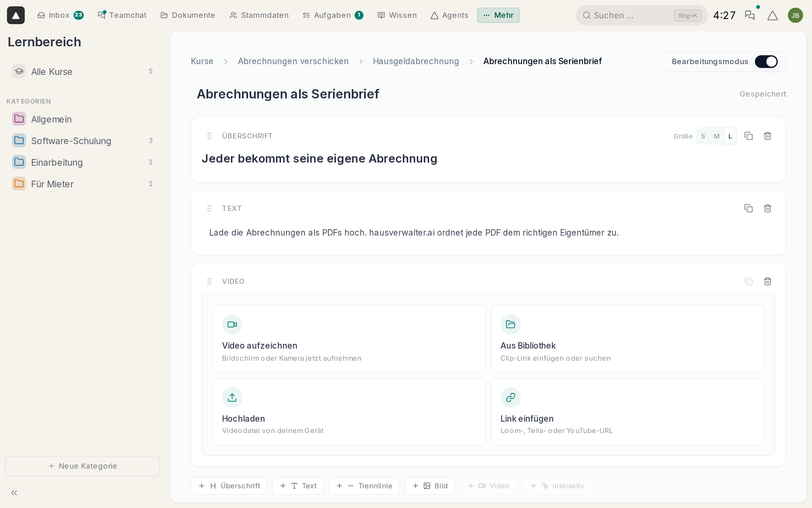This screenshot has height=508, width=812.
Task: Click the disabled add Video button
Action: [x=488, y=486]
